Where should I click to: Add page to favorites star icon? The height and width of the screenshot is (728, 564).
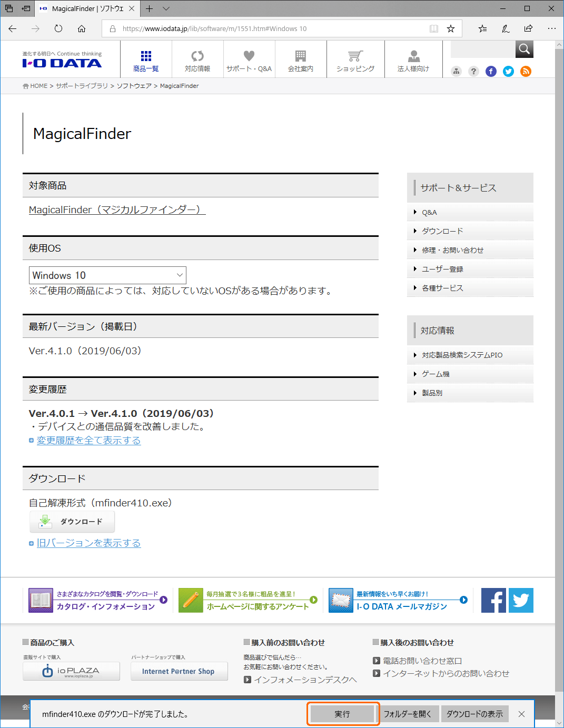[451, 28]
